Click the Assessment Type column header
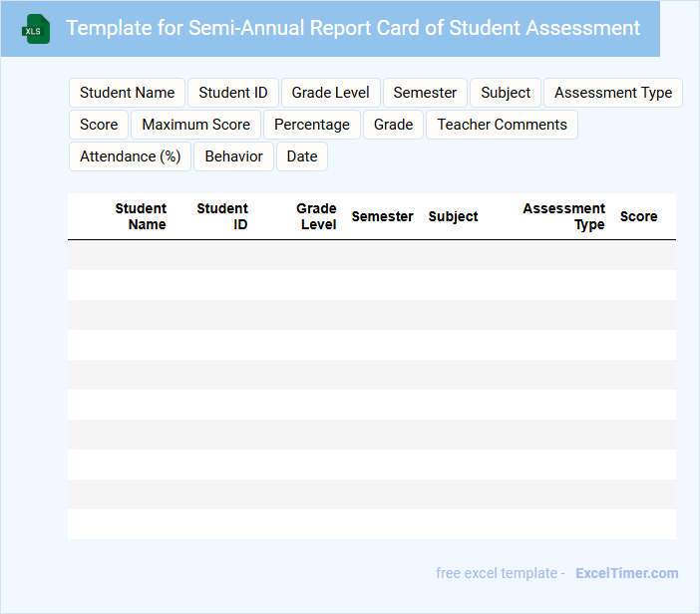This screenshot has height=614, width=700. point(563,216)
